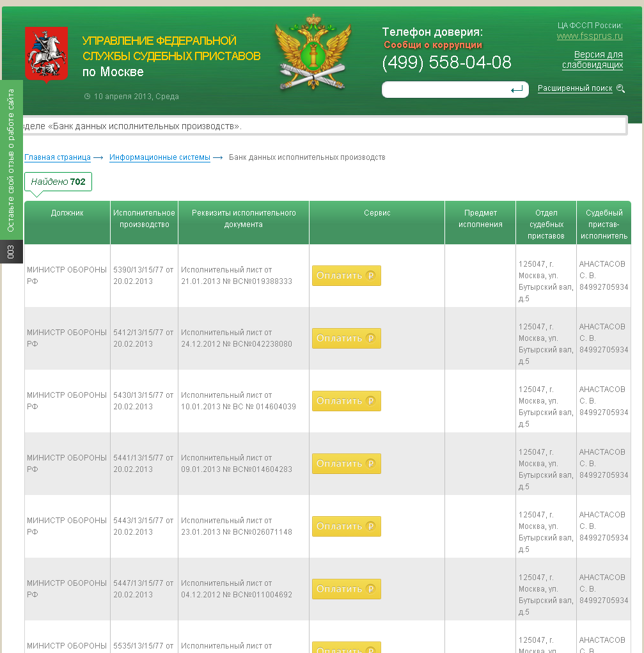Click the Moscow coat of arms emblem

pos(46,54)
